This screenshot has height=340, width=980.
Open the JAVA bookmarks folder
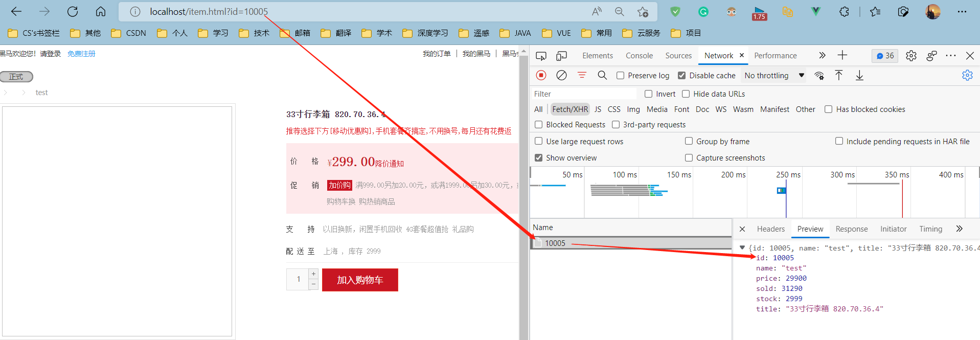[x=515, y=33]
